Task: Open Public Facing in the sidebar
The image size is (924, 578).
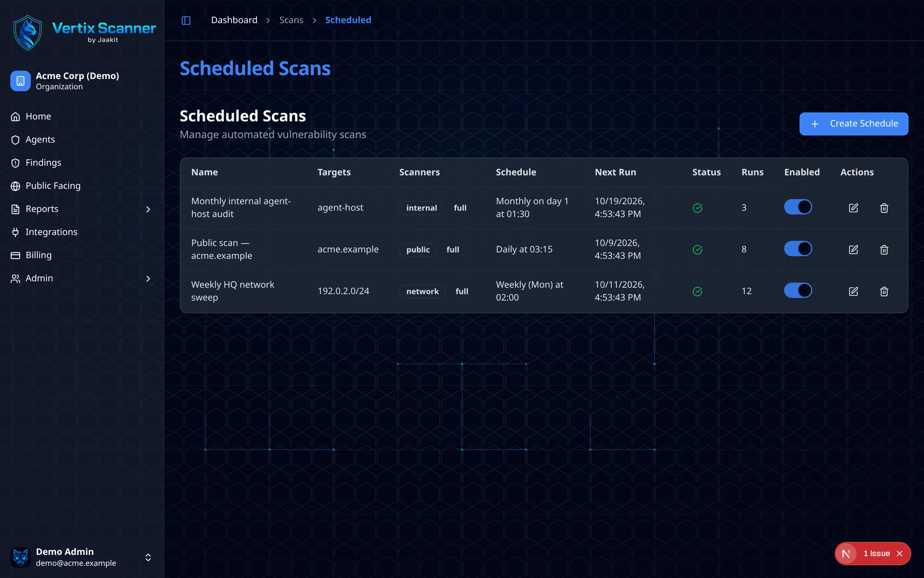Action: coord(82,186)
